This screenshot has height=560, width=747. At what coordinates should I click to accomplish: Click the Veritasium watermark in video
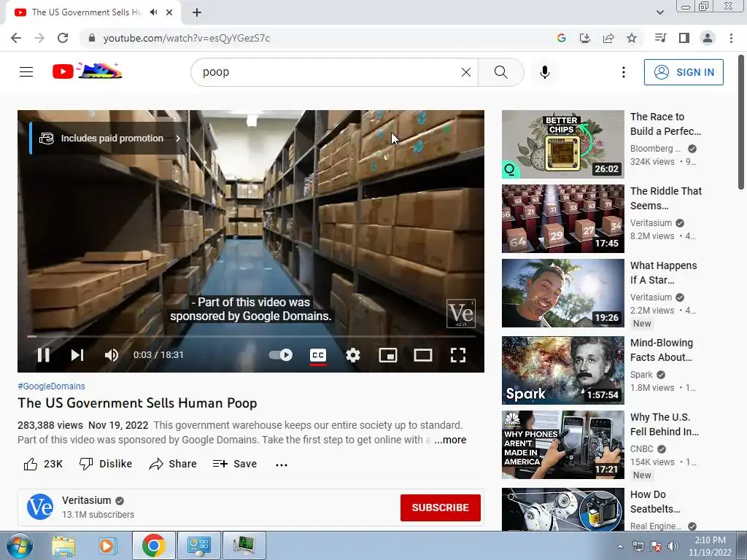(x=461, y=314)
